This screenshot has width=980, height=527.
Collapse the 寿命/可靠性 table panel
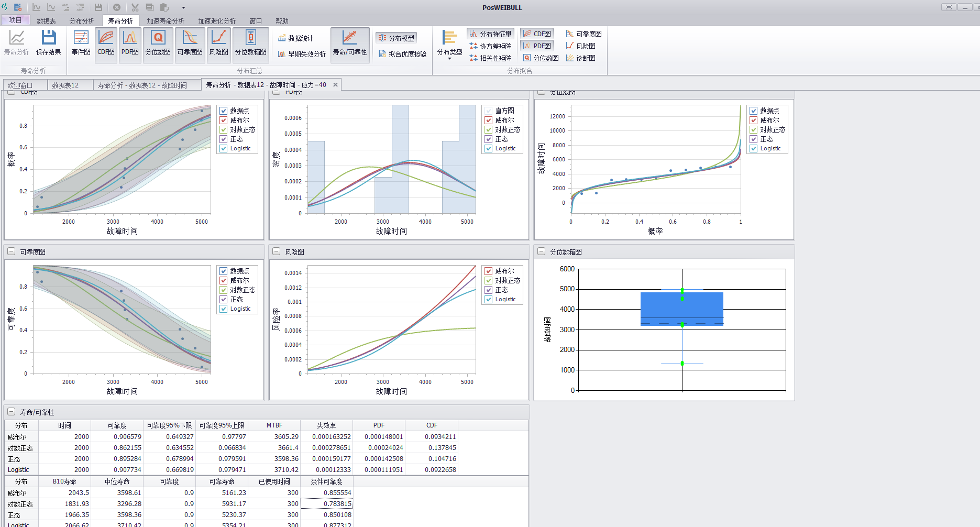pyautogui.click(x=11, y=412)
